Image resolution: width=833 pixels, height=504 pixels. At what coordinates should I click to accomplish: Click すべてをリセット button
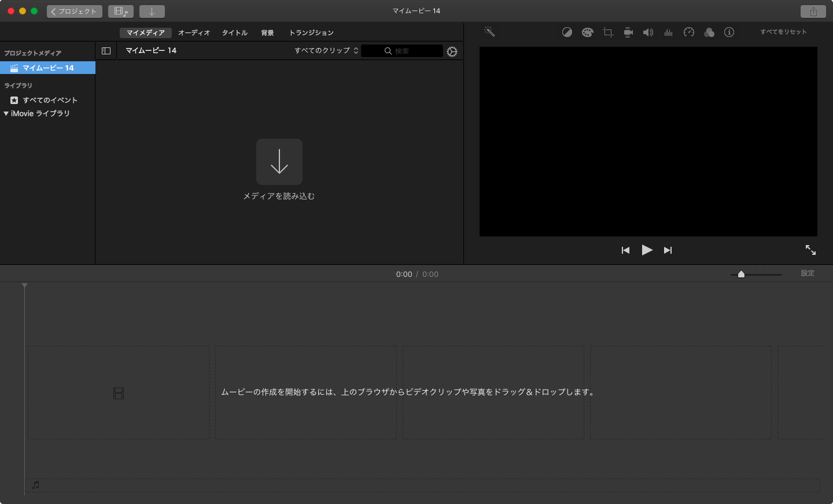(783, 32)
